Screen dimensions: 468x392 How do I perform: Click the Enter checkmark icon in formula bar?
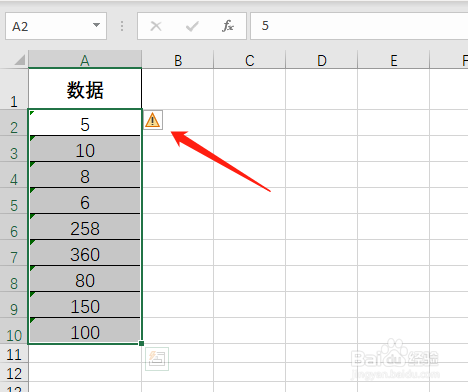(x=192, y=26)
